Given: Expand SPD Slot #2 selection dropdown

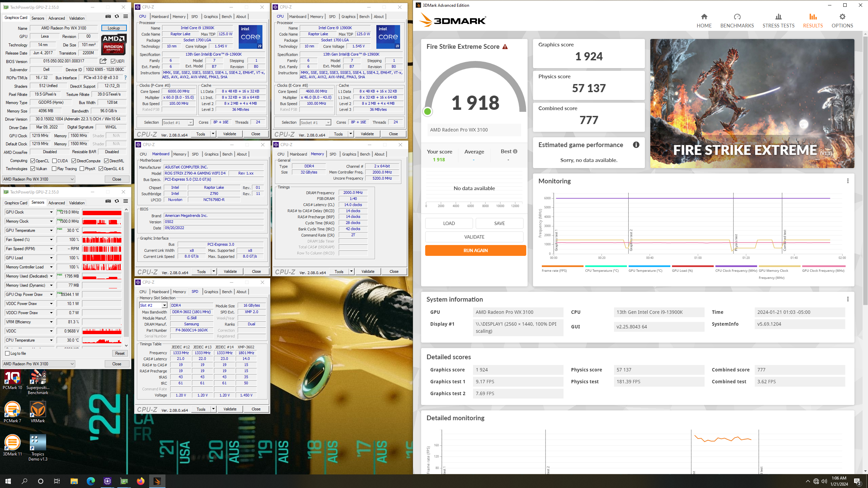Looking at the screenshot, I should pyautogui.click(x=164, y=305).
